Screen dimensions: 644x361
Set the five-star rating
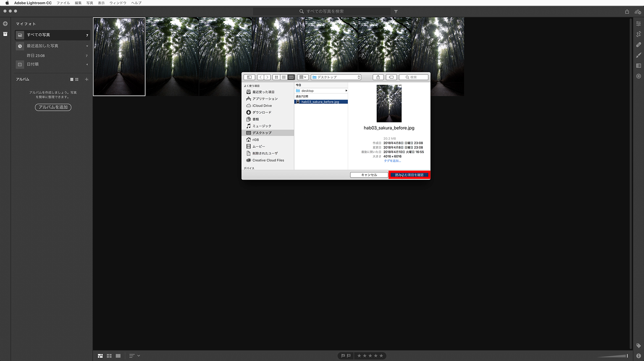pos(381,356)
